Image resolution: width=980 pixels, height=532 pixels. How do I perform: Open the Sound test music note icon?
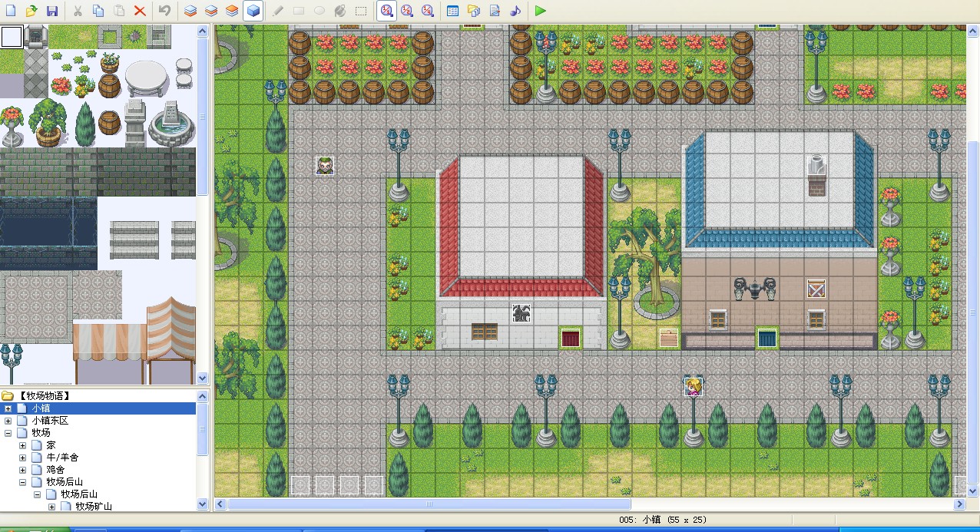(x=515, y=11)
